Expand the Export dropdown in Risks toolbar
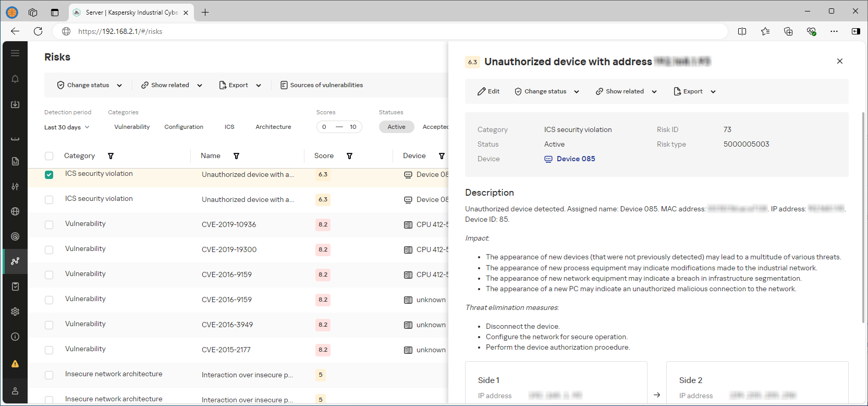This screenshot has height=406, width=868. pyautogui.click(x=240, y=85)
